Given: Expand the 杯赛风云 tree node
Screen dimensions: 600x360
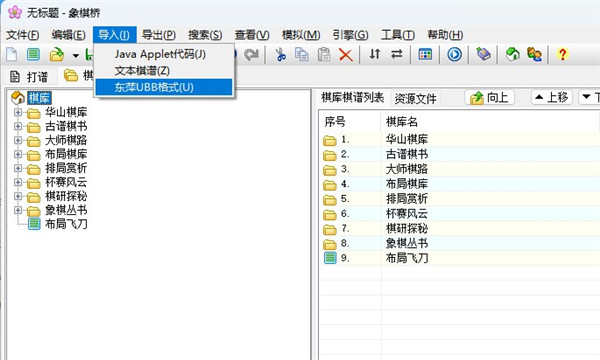Looking at the screenshot, I should click(x=18, y=182).
